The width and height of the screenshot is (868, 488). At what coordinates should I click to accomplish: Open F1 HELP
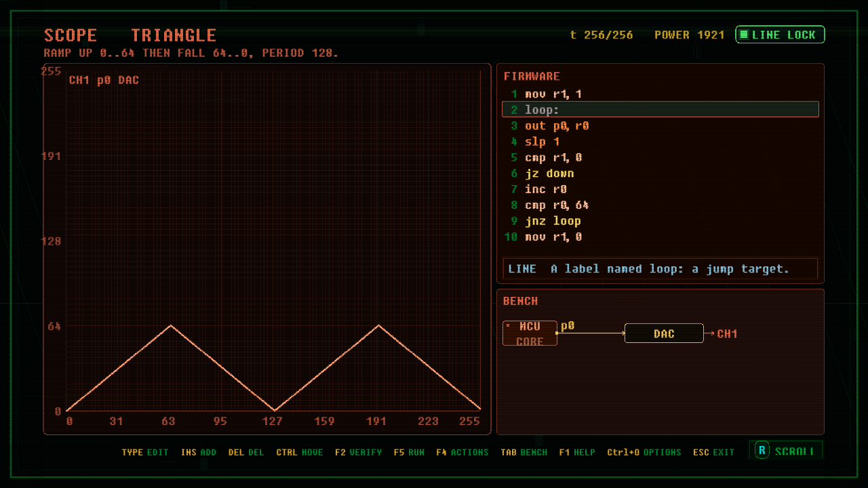(x=577, y=452)
